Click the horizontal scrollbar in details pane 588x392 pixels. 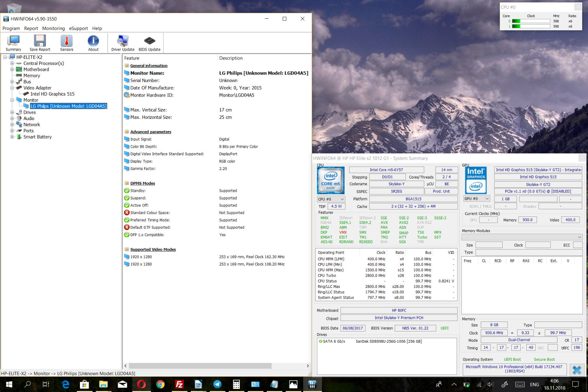(x=200, y=366)
